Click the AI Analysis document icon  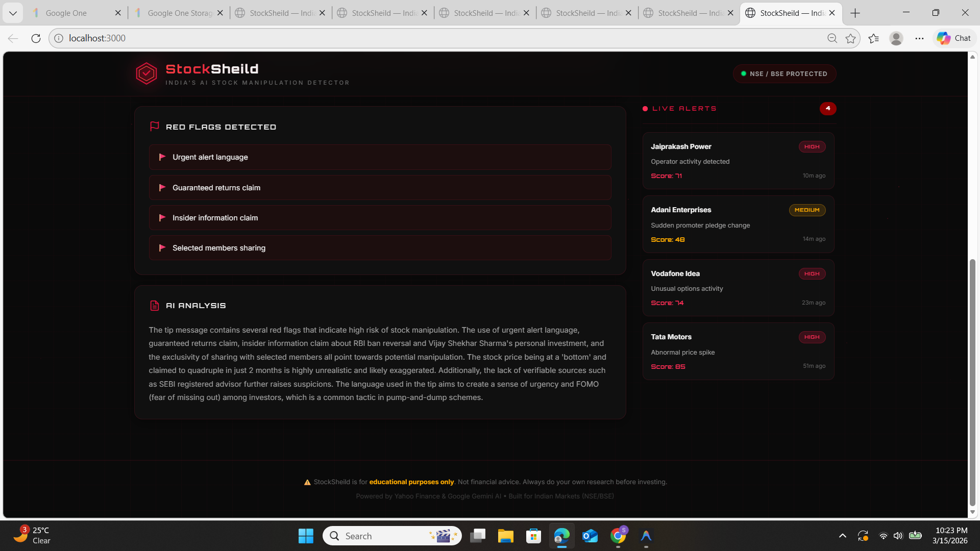tap(155, 306)
